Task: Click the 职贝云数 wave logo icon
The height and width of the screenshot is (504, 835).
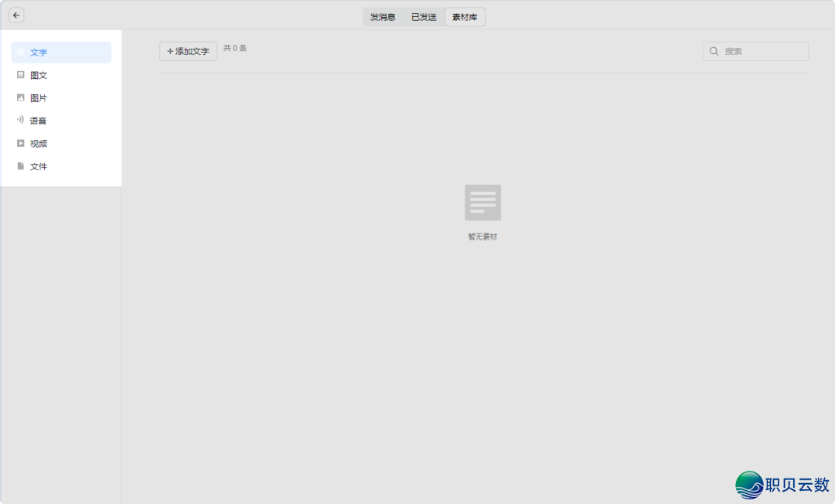Action: 749,485
